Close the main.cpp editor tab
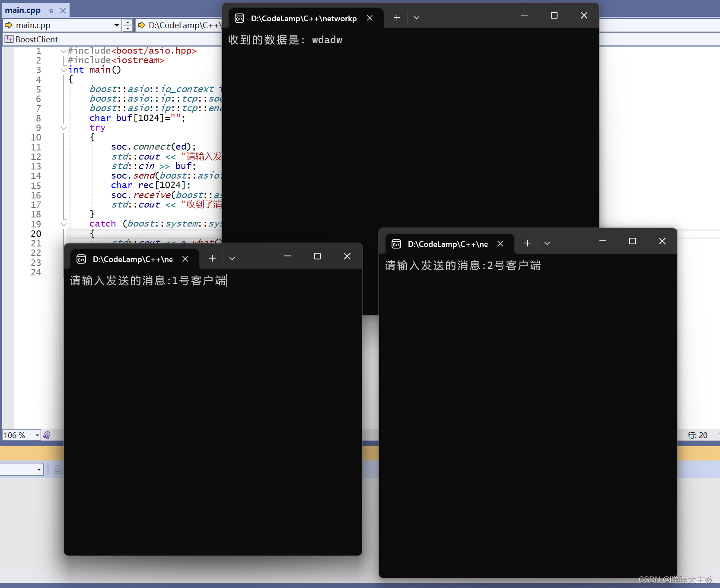Screen dimensions: 720x588 63,11
